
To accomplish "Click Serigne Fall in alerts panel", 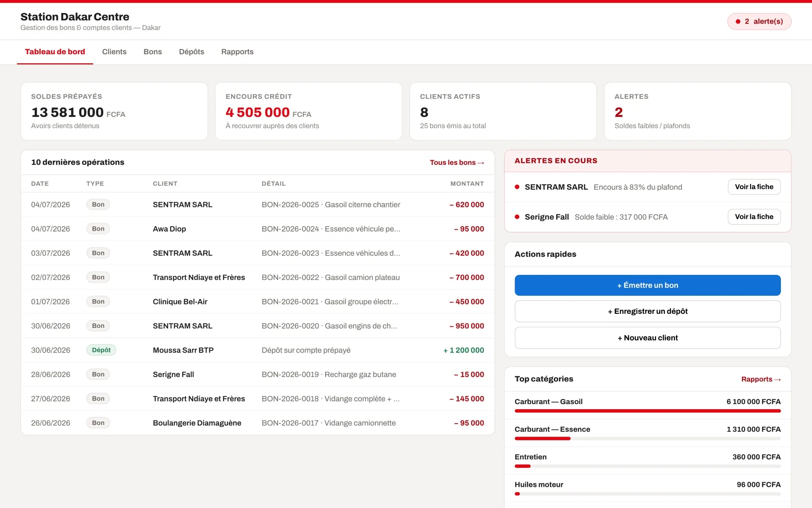I will pos(547,217).
